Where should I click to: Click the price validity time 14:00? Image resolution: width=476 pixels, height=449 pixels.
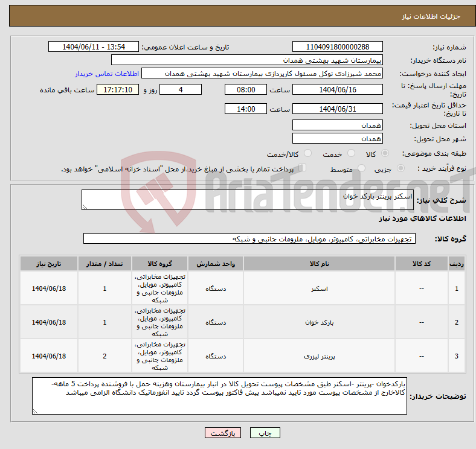click(x=246, y=109)
